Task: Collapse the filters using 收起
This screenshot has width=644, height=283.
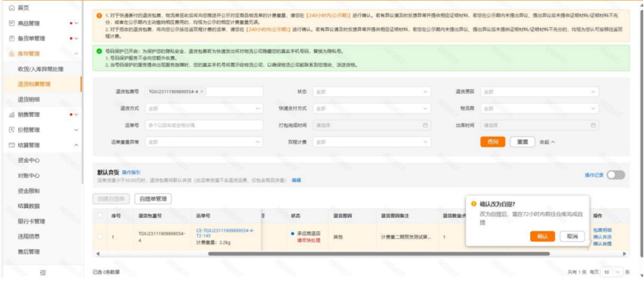Action: point(547,142)
